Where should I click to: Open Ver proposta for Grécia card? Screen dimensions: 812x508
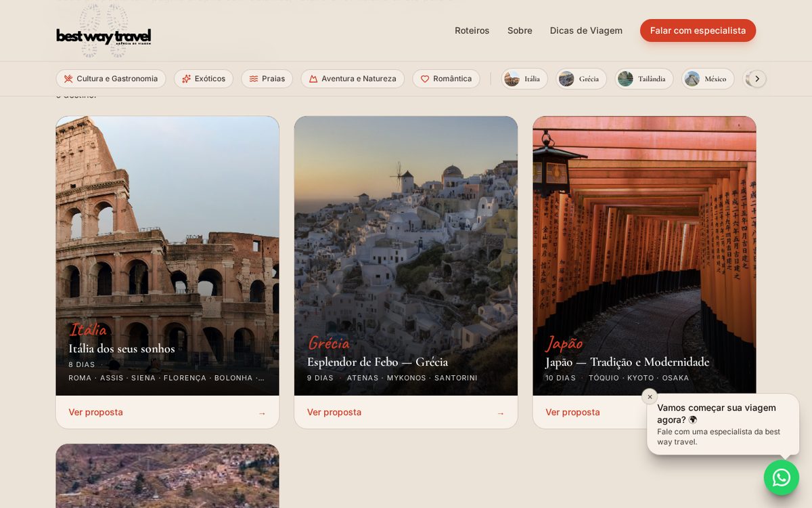tap(334, 412)
